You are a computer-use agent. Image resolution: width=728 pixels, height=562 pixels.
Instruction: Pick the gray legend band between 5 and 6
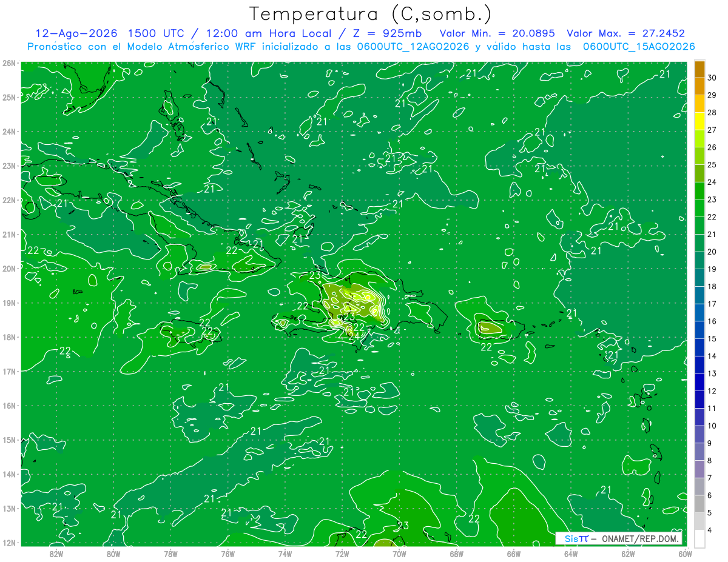pyautogui.click(x=699, y=504)
